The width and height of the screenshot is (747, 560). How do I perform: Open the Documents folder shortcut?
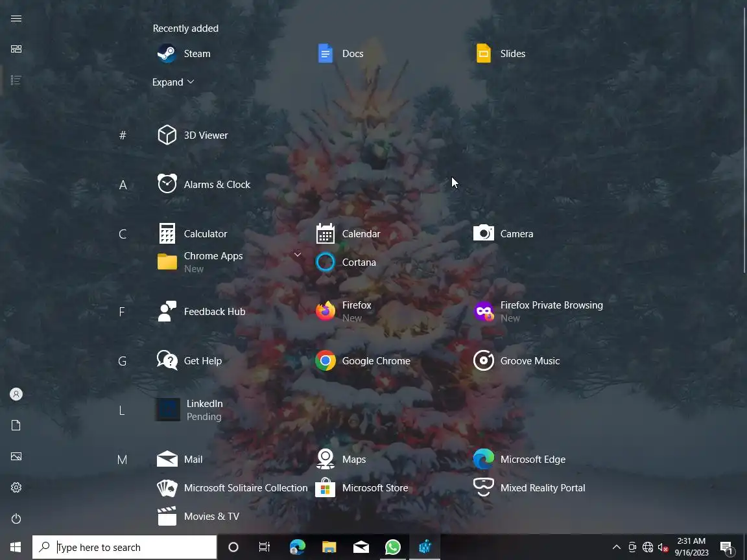[x=16, y=425]
